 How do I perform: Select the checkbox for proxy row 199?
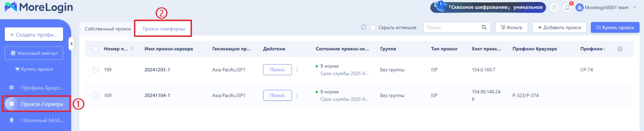click(95, 70)
